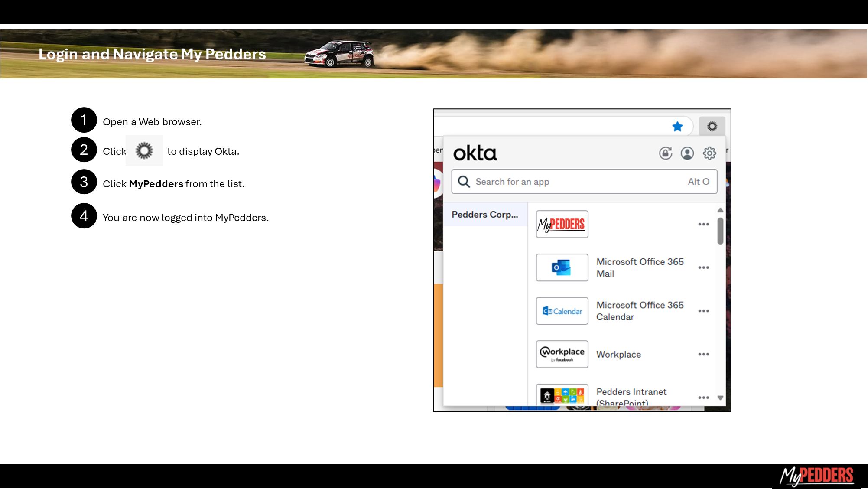The image size is (868, 489).
Task: Click the Workplace app name link
Action: pyautogui.click(x=618, y=354)
